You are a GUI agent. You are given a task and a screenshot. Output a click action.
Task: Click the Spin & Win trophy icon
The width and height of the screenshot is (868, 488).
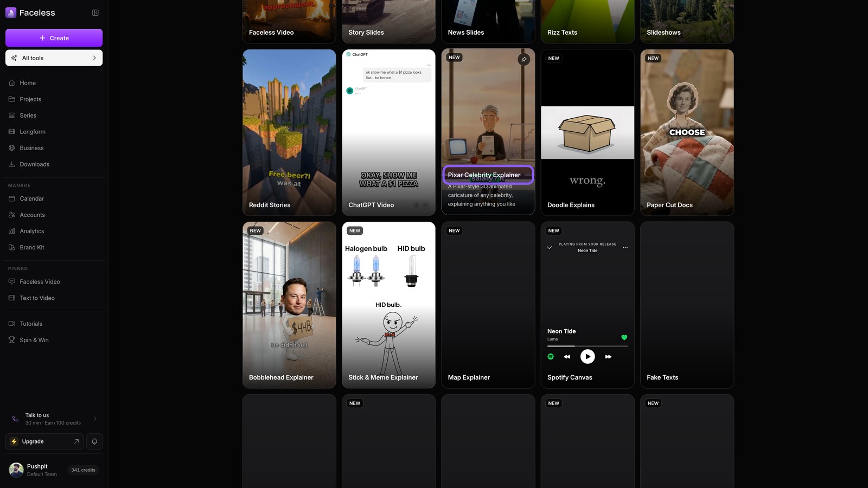[x=12, y=340]
